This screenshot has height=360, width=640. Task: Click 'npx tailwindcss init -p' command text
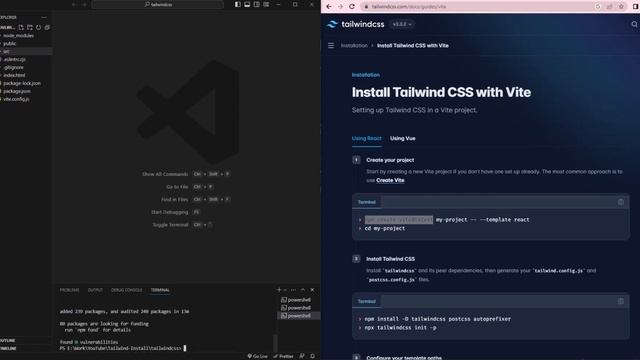click(x=400, y=328)
